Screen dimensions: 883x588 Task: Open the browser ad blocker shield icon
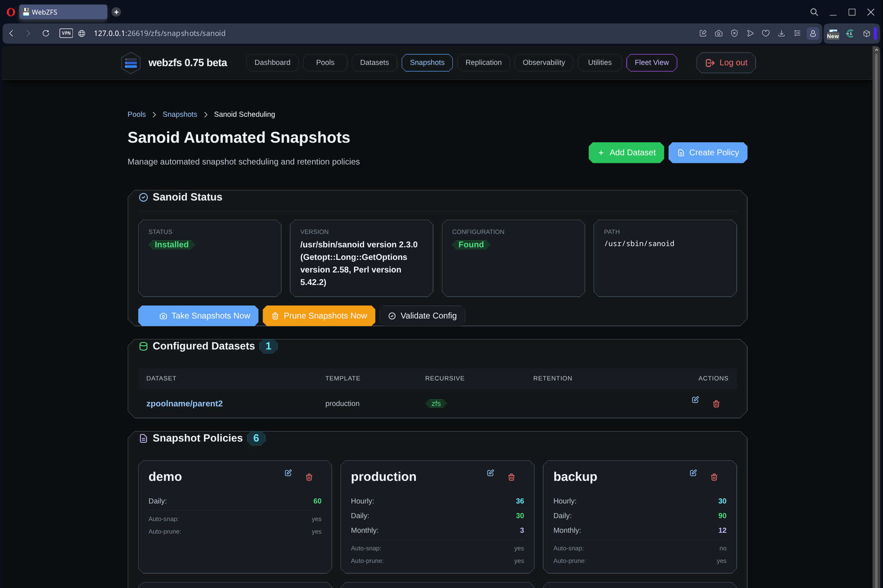[x=734, y=33]
